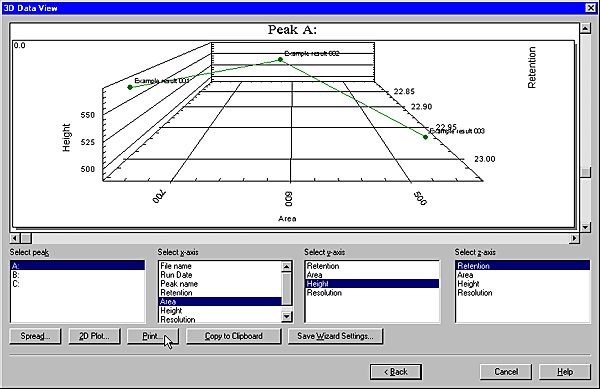
Task: Click the chart's vertical scrollbar thumb
Action: click(x=585, y=173)
